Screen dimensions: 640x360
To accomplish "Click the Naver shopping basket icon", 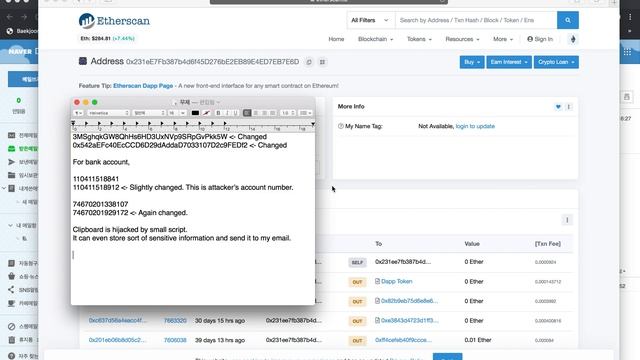I will [x=11, y=276].
